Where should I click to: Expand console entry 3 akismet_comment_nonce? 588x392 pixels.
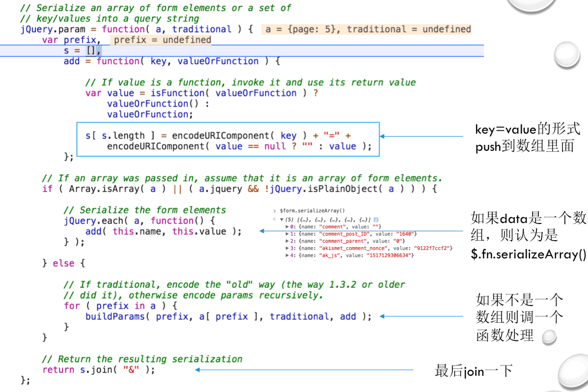[x=287, y=248]
